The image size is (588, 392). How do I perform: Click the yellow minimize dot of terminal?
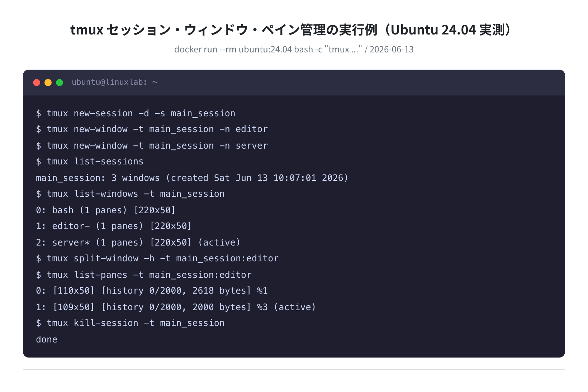point(48,83)
